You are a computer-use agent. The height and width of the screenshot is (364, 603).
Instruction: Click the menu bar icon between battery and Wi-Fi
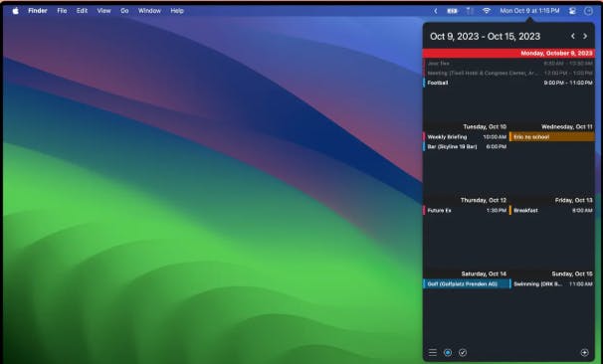(x=470, y=11)
